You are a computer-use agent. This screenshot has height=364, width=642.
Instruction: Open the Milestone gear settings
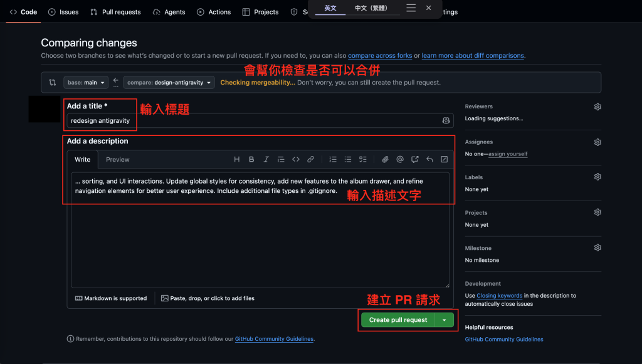click(x=597, y=248)
